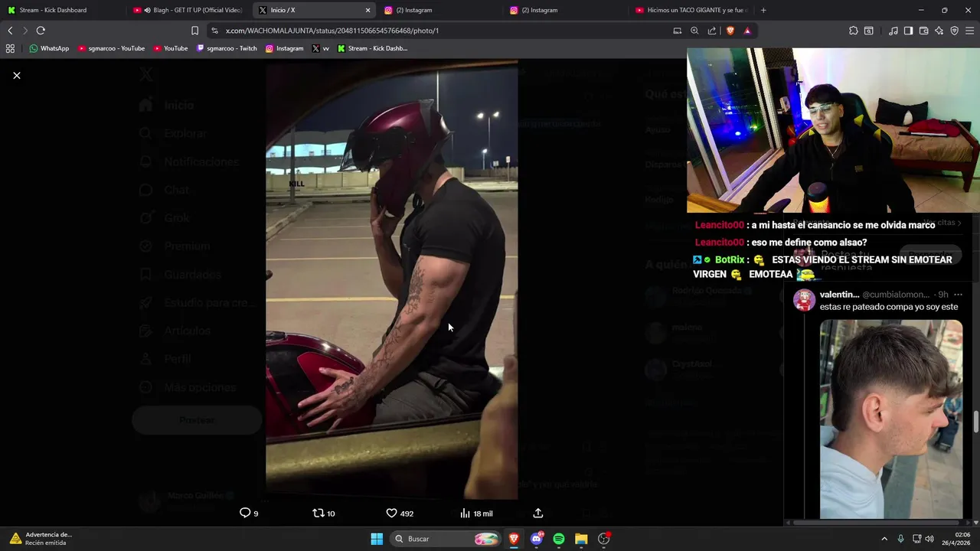Switch to Blagh - GET IT UP tab
The height and width of the screenshot is (551, 980).
coord(190,10)
